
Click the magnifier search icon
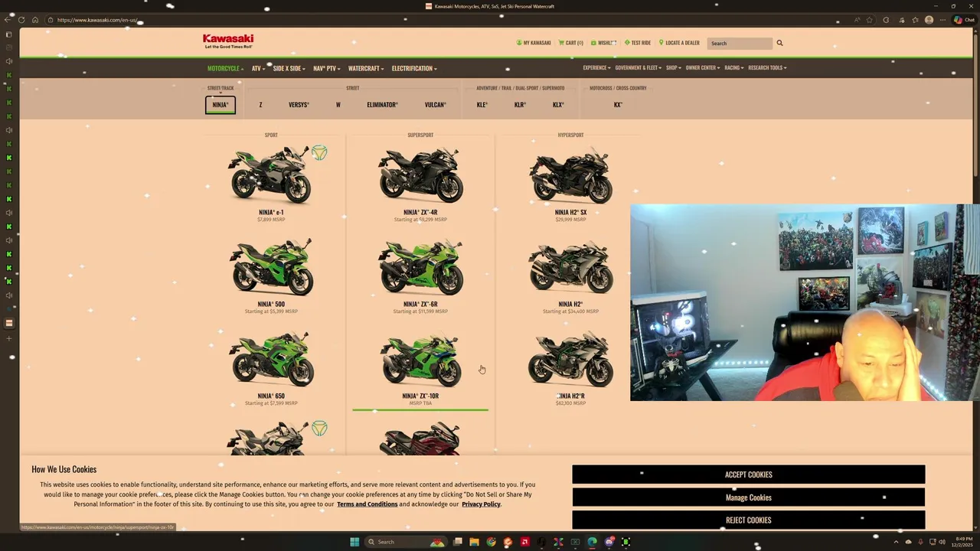(x=779, y=43)
